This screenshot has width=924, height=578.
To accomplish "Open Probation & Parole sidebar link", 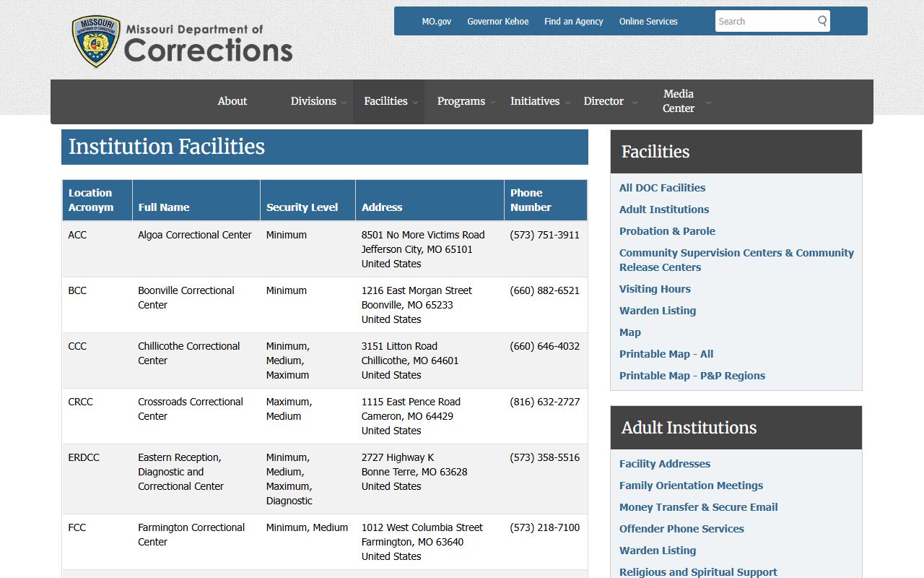I will point(667,231).
